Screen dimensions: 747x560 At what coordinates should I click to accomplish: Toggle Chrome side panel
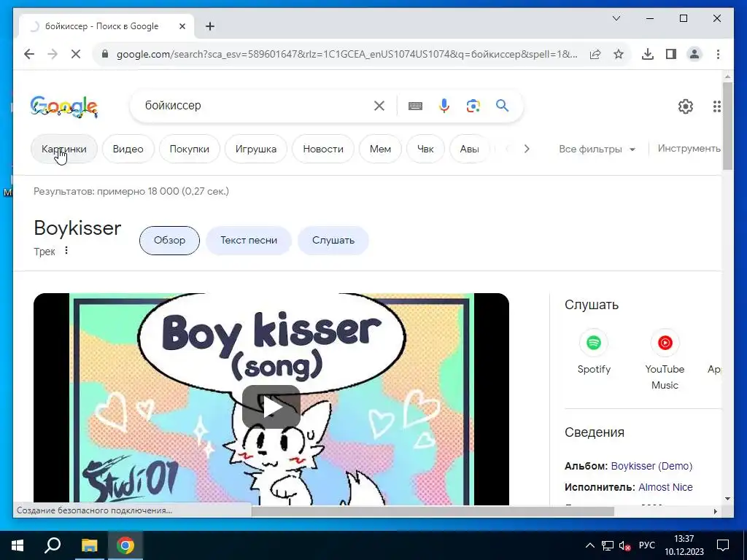671,54
